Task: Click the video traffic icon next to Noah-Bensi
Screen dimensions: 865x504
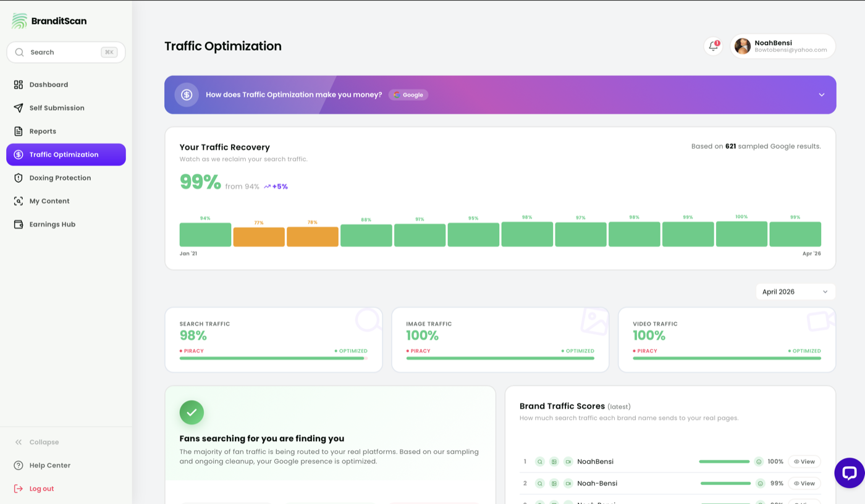Action: (x=568, y=483)
